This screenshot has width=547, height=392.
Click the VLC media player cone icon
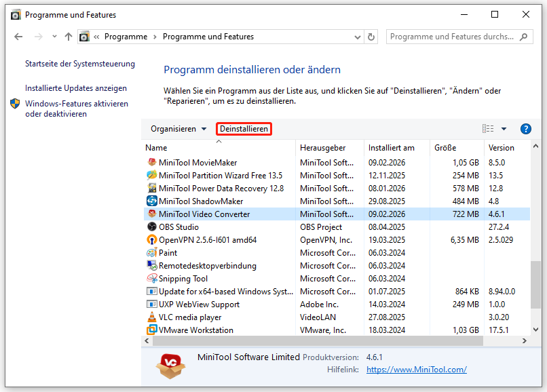tap(152, 317)
